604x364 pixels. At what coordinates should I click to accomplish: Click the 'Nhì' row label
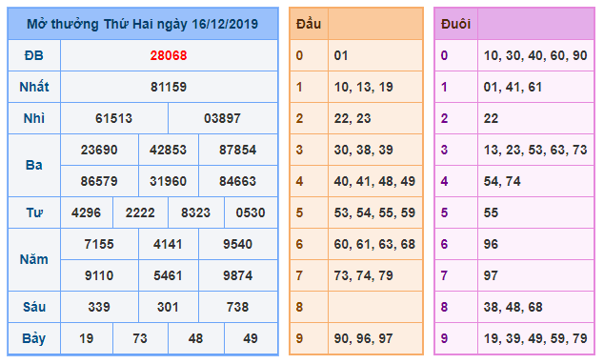coord(34,118)
